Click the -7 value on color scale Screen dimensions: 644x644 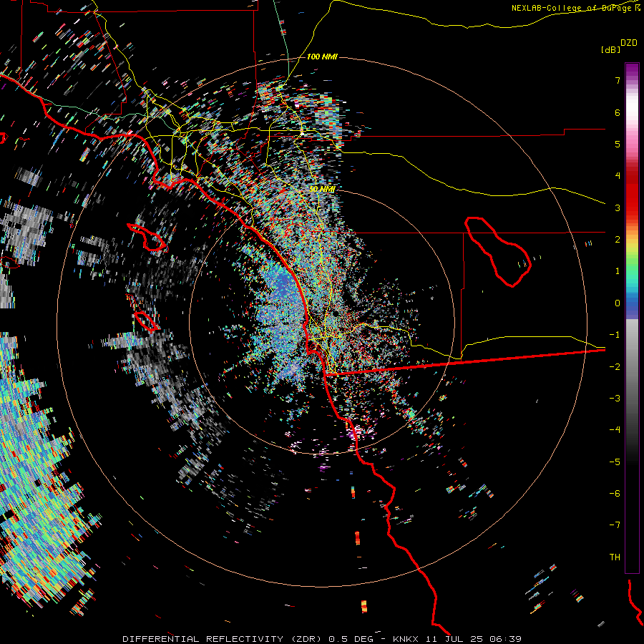[x=615, y=525]
